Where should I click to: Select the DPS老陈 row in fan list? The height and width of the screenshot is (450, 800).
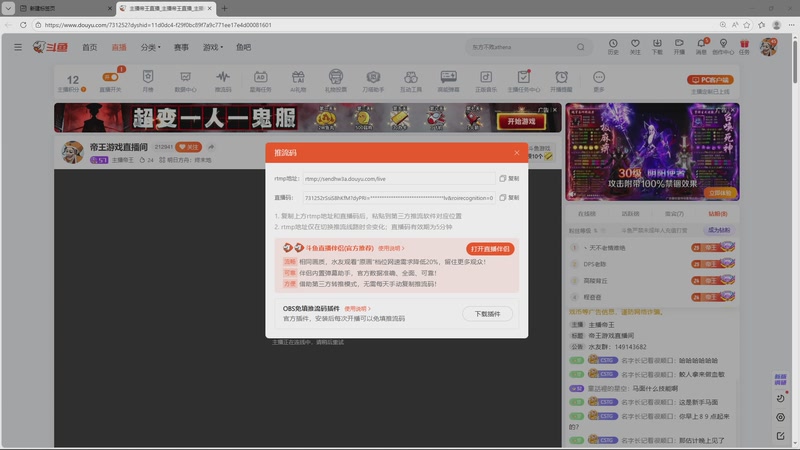click(652, 264)
